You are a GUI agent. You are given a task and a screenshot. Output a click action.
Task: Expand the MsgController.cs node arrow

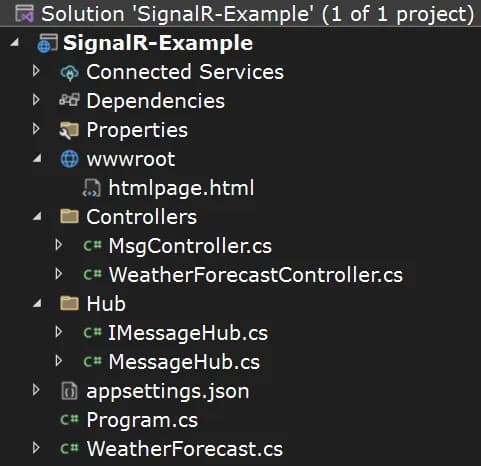pyautogui.click(x=59, y=245)
